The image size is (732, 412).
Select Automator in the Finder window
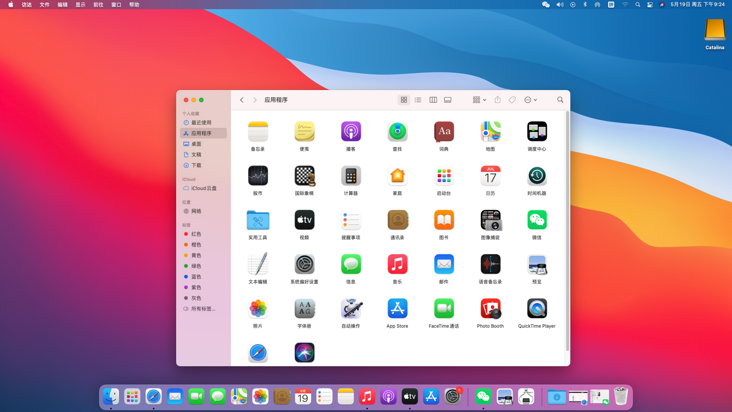pyautogui.click(x=351, y=308)
